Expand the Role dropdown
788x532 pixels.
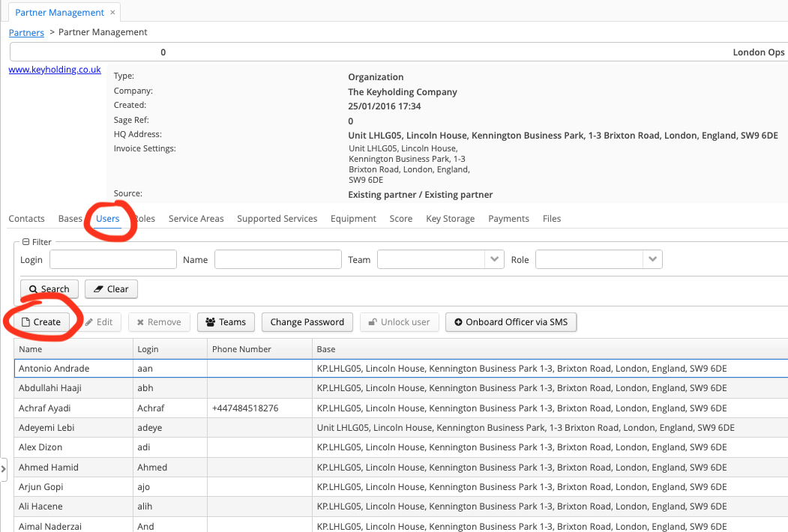(x=653, y=259)
